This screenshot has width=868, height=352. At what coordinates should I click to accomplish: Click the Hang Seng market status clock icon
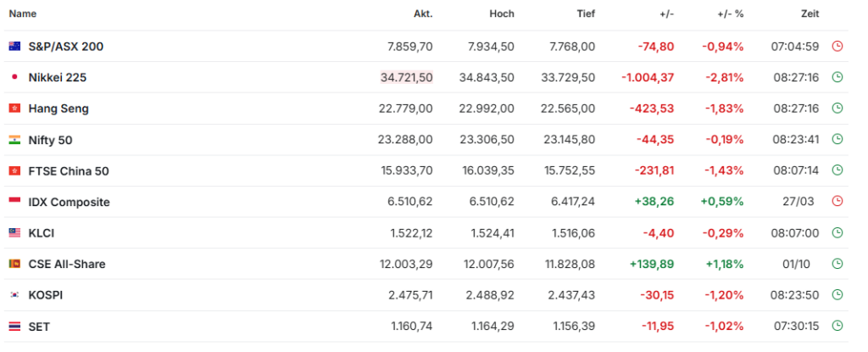837,109
